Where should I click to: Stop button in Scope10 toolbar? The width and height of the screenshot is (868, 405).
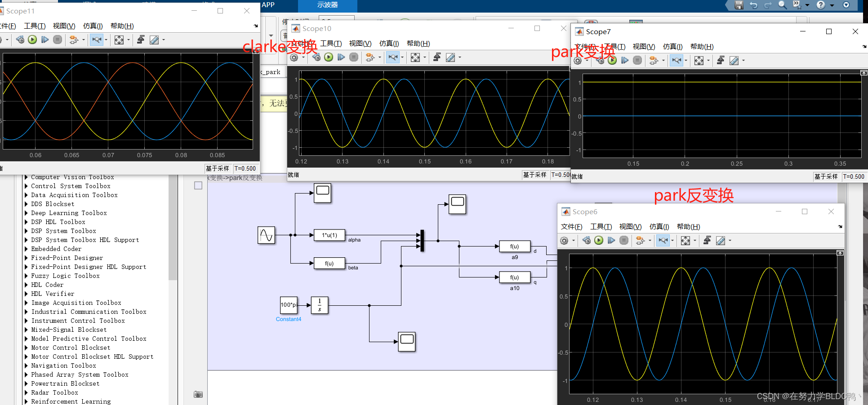(354, 57)
